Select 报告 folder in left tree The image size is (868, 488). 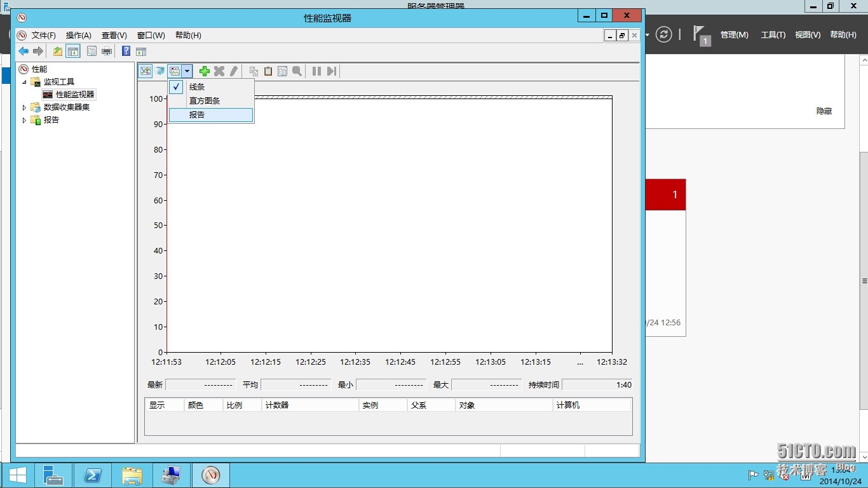(51, 119)
